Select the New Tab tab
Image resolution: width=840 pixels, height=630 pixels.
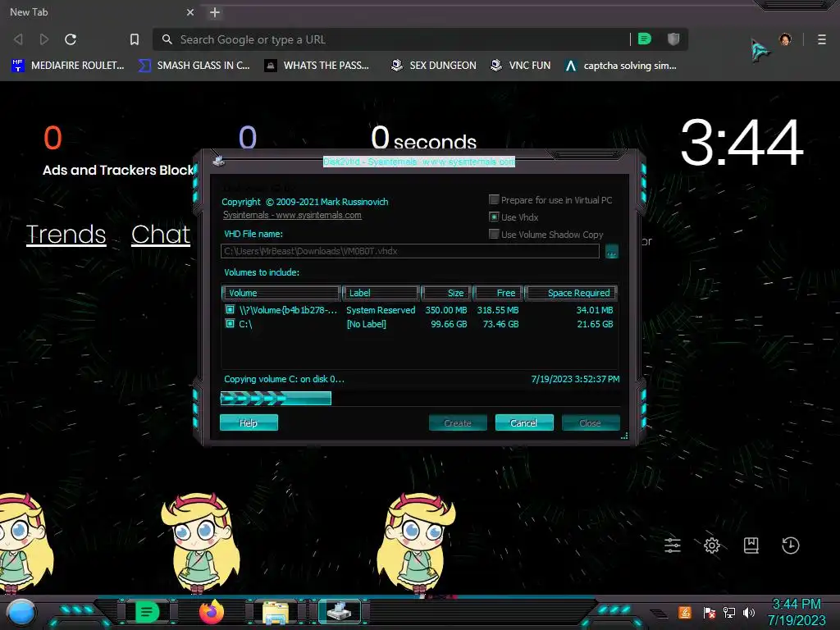point(99,11)
